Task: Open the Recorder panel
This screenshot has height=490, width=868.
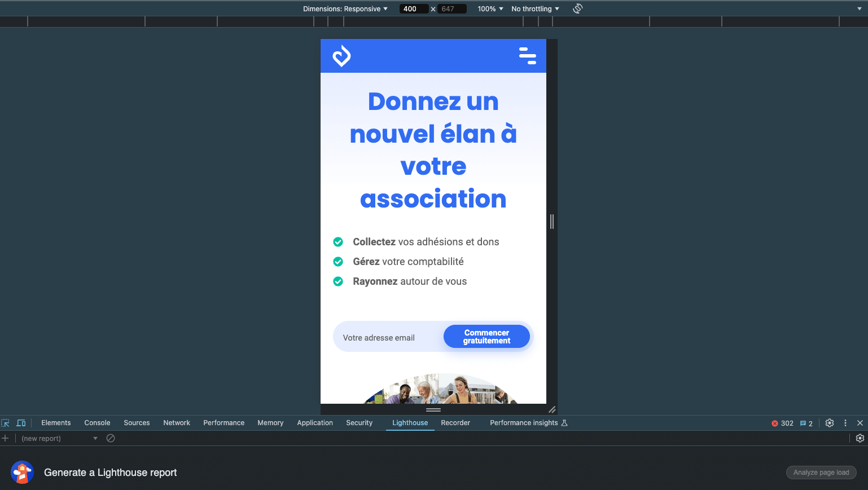Action: tap(455, 422)
